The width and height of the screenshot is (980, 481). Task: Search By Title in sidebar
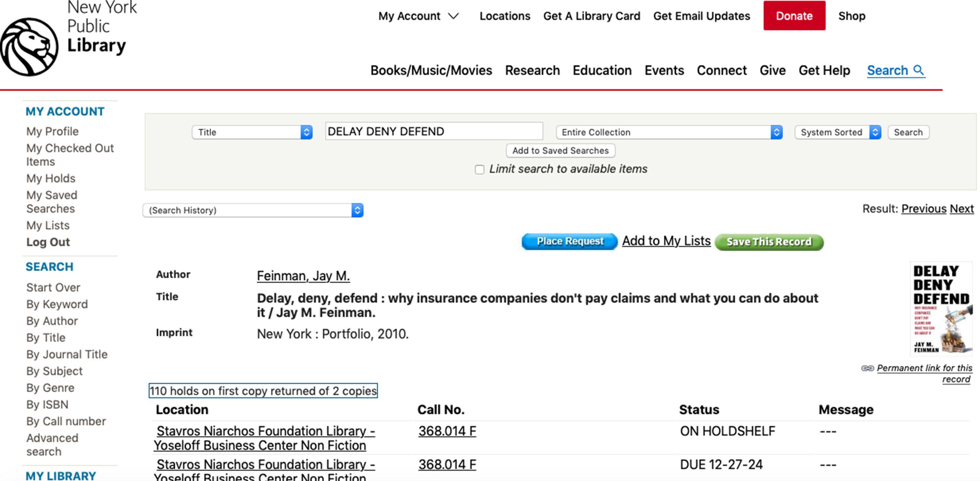[x=46, y=338]
